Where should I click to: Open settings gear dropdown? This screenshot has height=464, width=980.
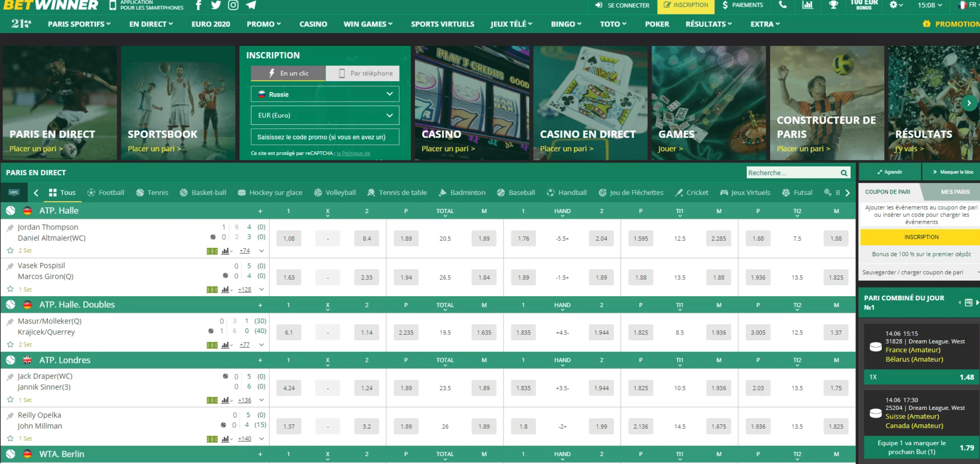(896, 5)
